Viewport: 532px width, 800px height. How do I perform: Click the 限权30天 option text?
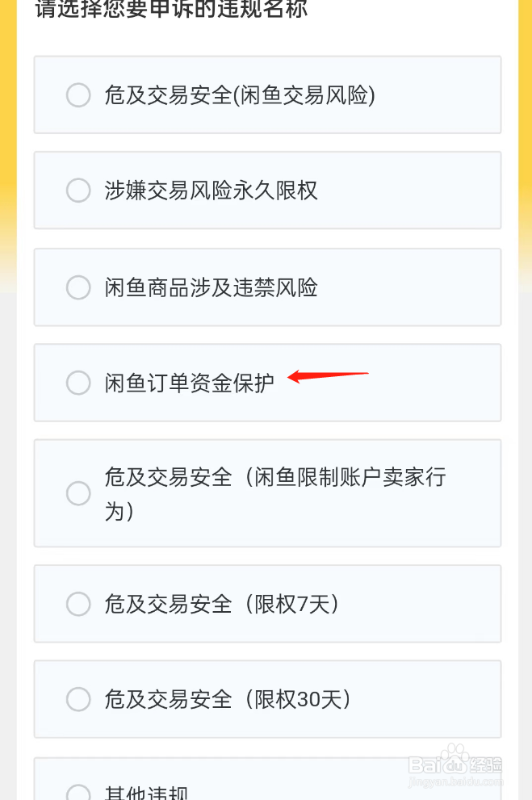pyautogui.click(x=302, y=699)
